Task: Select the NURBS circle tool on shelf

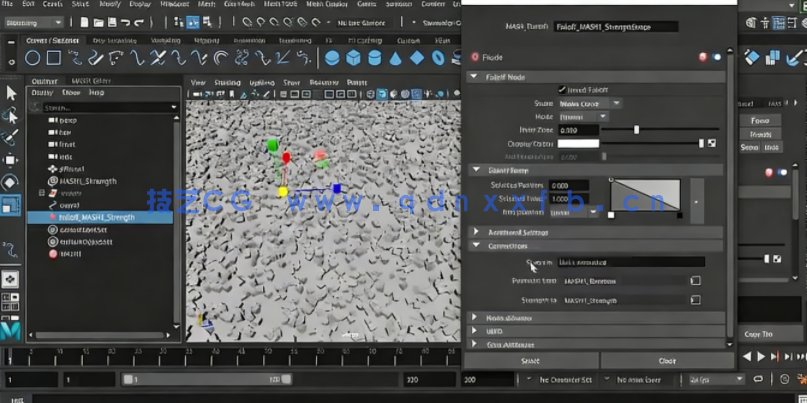Action: pyautogui.click(x=33, y=59)
